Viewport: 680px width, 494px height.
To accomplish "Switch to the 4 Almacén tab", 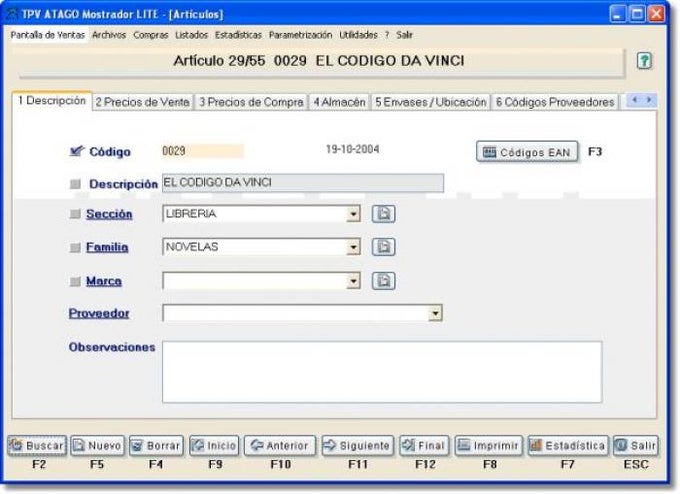I will click(339, 102).
